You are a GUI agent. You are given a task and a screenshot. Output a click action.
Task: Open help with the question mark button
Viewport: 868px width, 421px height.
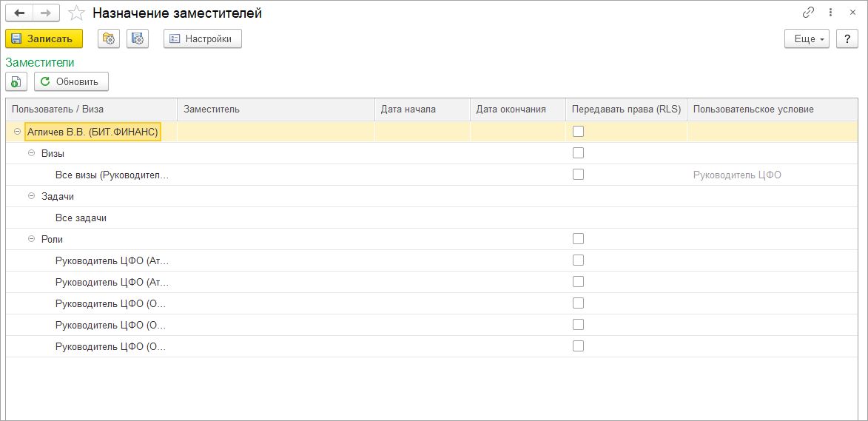[x=847, y=39]
